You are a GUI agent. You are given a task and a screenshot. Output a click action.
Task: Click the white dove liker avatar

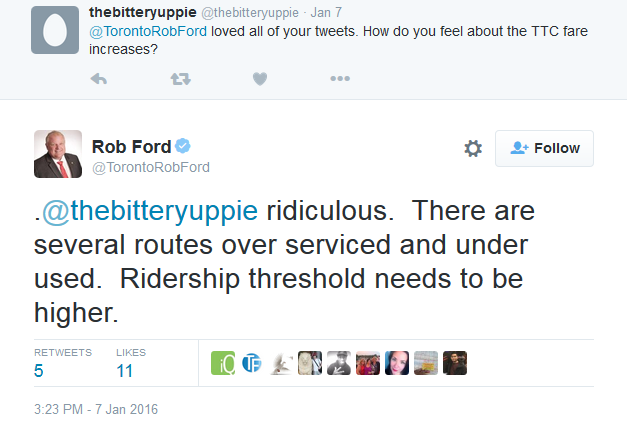click(x=281, y=363)
